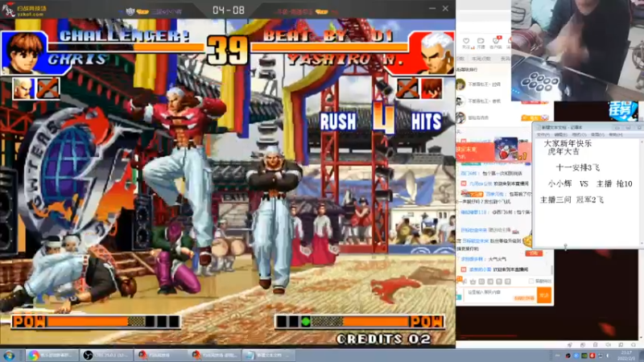Click the CREDITS 02 text in game

384,339
